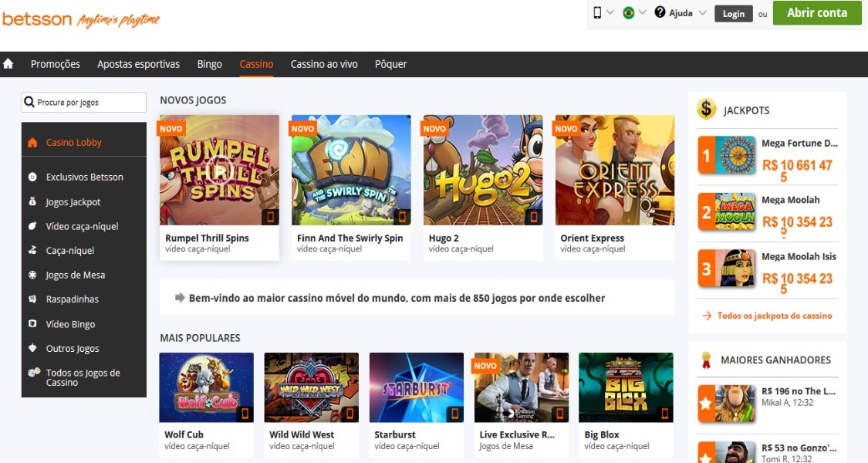Viewport: 868px width, 463px height.
Task: Open Todos os jackpots do cassino link
Action: pyautogui.click(x=775, y=316)
